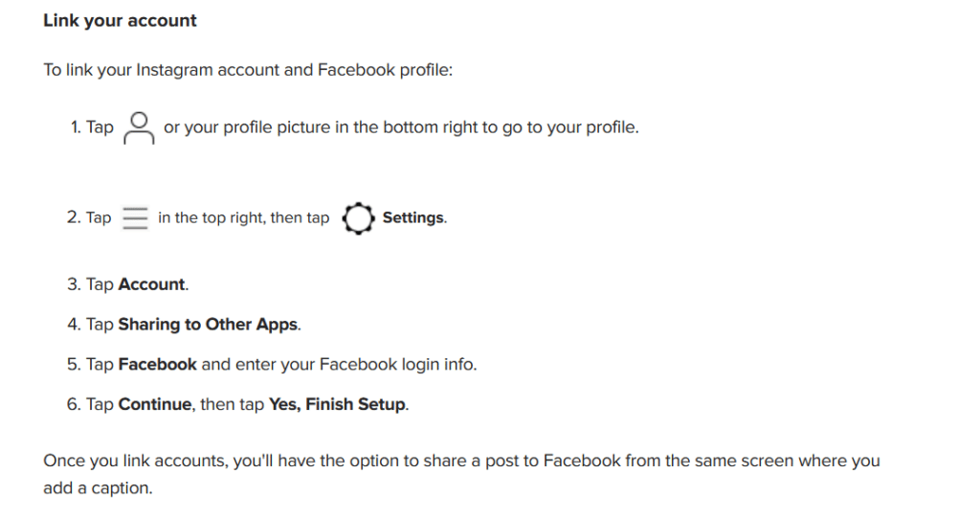
Task: Click the 'add a caption.' closing line
Action: (x=98, y=488)
